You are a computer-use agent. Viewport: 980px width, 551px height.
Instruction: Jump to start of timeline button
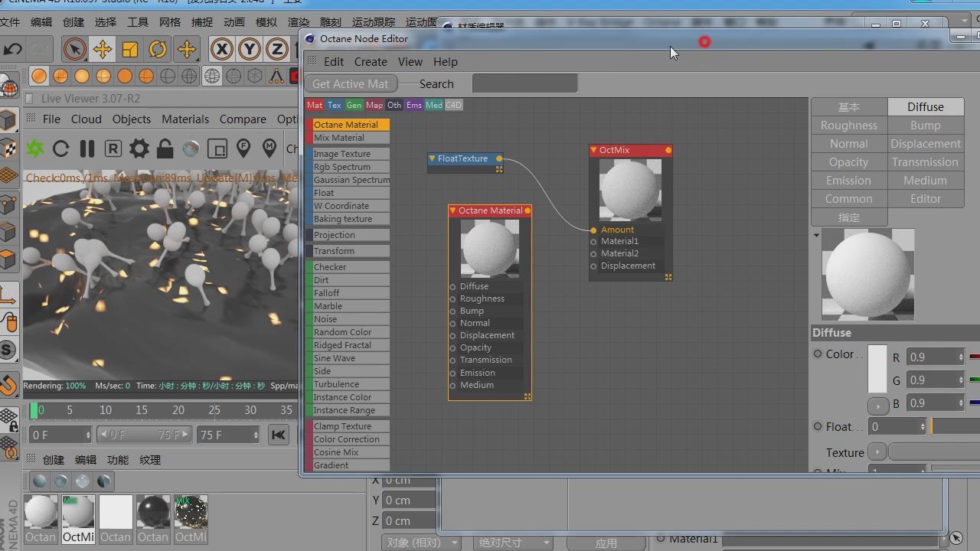(x=278, y=435)
